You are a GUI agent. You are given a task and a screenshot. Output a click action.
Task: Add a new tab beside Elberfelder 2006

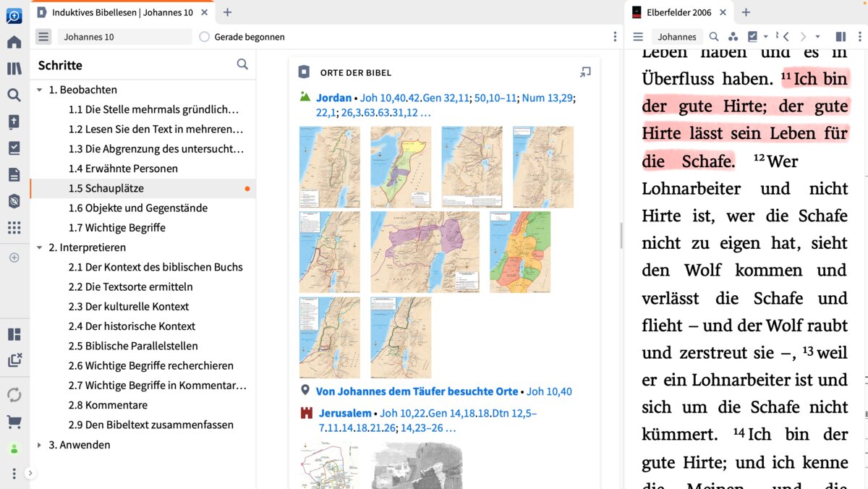pos(746,12)
